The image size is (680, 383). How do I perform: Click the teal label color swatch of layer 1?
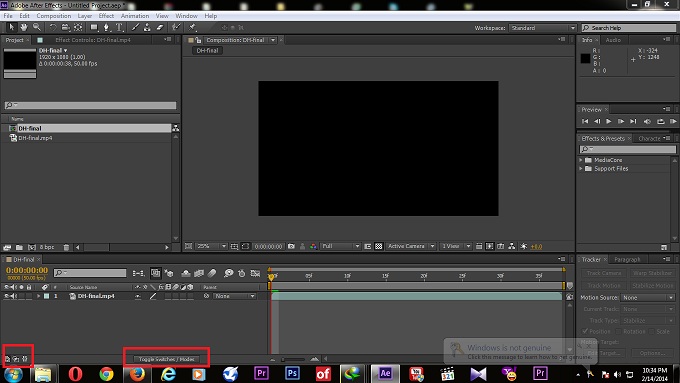46,296
